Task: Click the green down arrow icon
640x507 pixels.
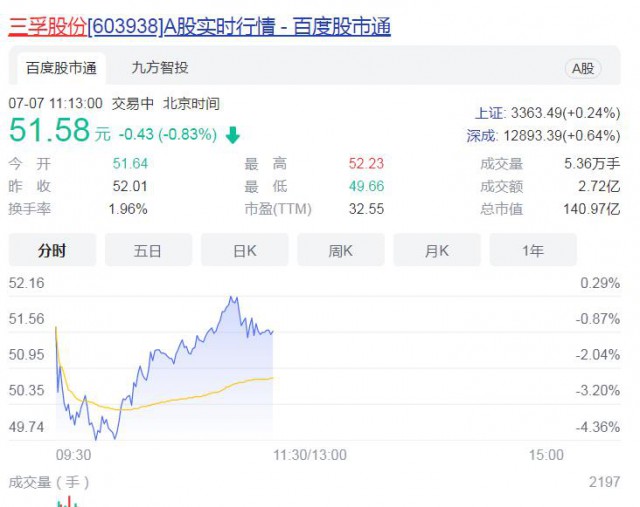Action: [x=233, y=134]
